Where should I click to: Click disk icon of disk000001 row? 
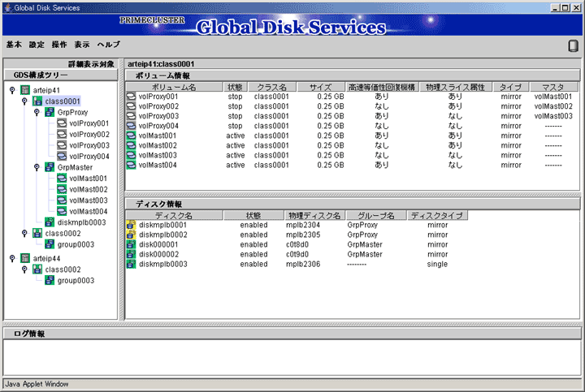click(131, 244)
